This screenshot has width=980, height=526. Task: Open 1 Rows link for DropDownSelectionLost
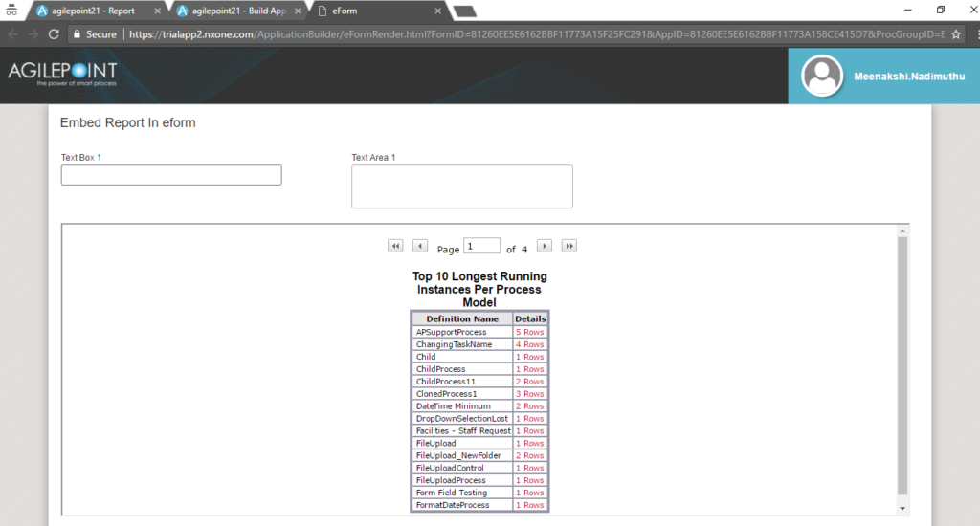tap(530, 419)
